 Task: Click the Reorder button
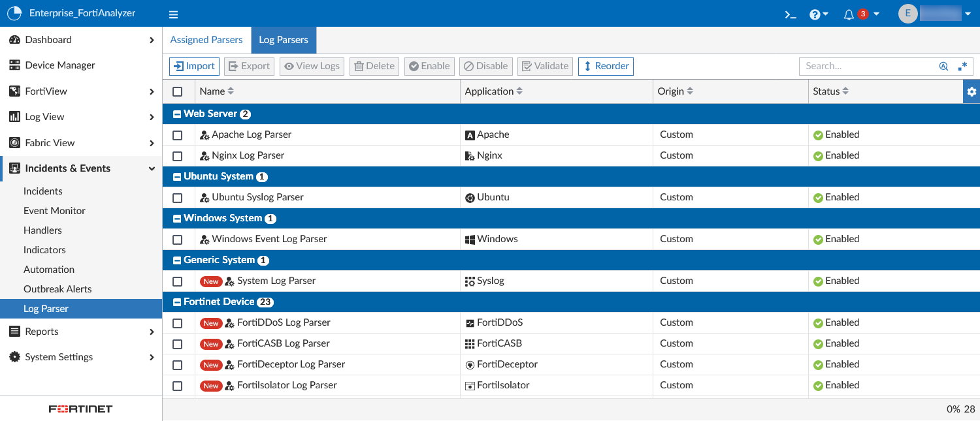pyautogui.click(x=605, y=66)
